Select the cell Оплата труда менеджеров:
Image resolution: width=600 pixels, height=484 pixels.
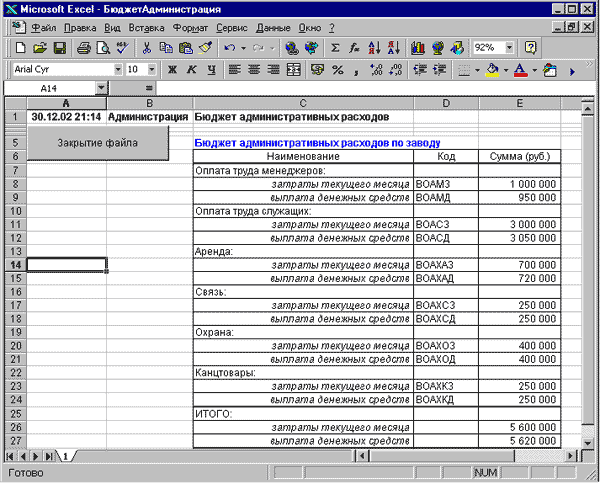pyautogui.click(x=303, y=171)
